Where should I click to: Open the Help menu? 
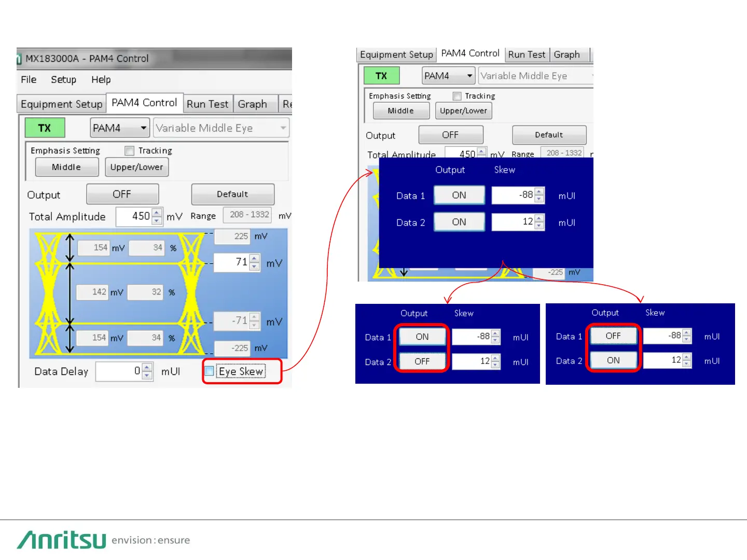click(x=101, y=80)
